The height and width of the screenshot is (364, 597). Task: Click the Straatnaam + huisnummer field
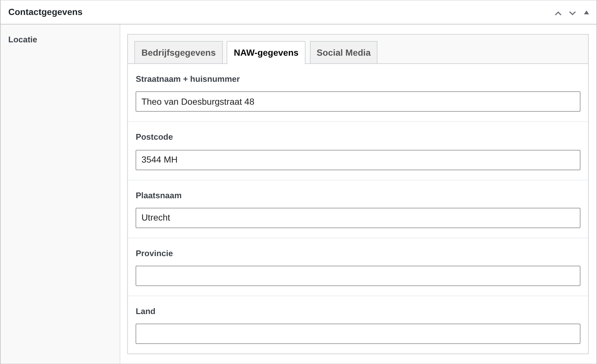(358, 101)
